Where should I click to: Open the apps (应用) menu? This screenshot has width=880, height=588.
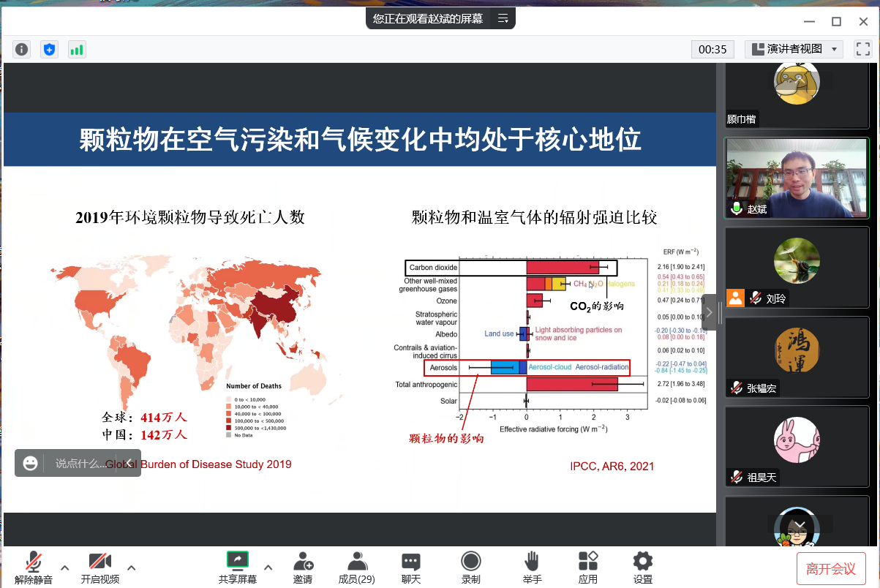click(587, 568)
